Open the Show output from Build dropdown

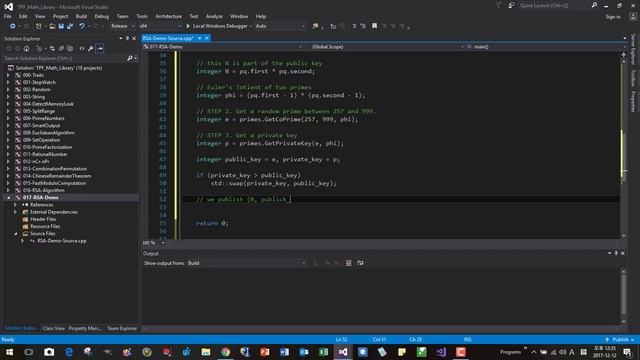click(247, 263)
